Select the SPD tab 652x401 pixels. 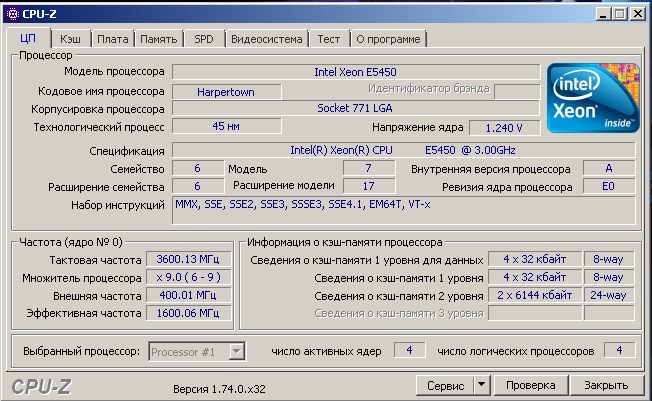click(x=204, y=39)
